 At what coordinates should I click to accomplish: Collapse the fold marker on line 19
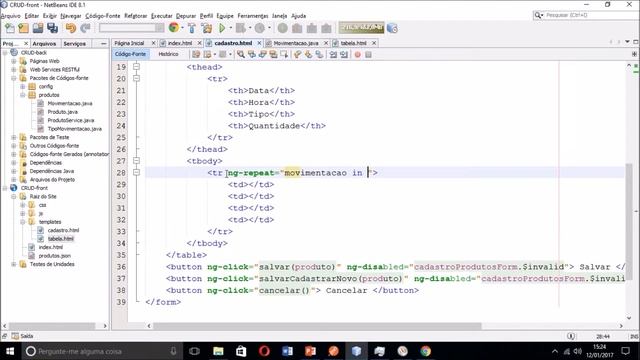[x=136, y=67]
